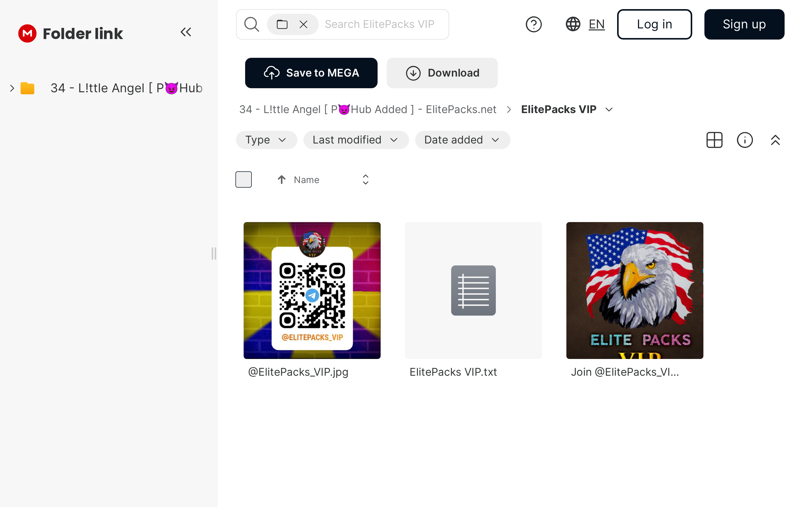This screenshot has height=507, width=812.
Task: Expand the 34 - L!ttle Angel folder tree
Action: click(x=12, y=88)
